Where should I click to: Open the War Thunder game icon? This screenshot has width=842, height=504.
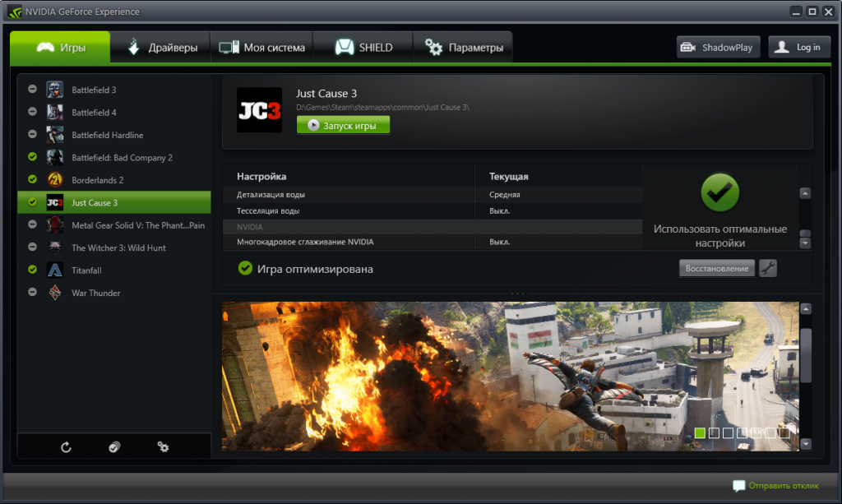click(55, 293)
